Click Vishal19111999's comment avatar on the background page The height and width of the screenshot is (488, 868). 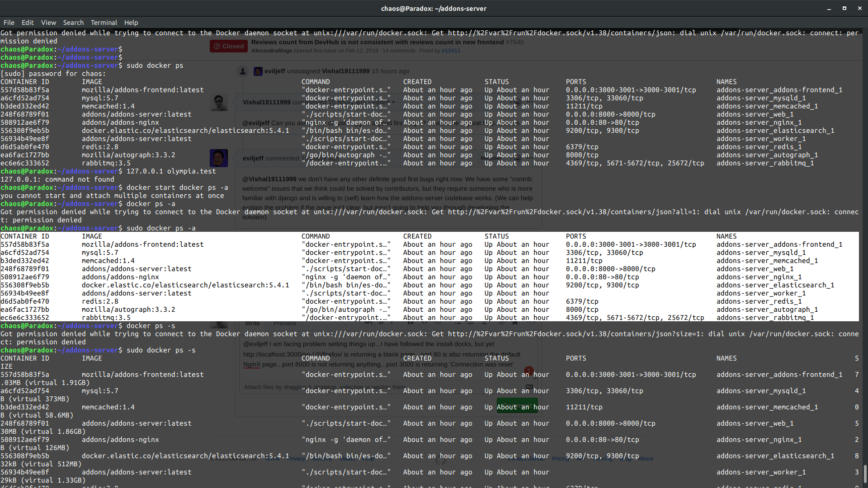pos(219,103)
